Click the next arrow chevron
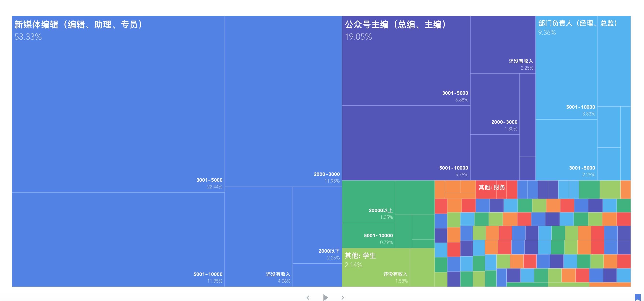Viewport: 644px width, 301px height. [343, 297]
